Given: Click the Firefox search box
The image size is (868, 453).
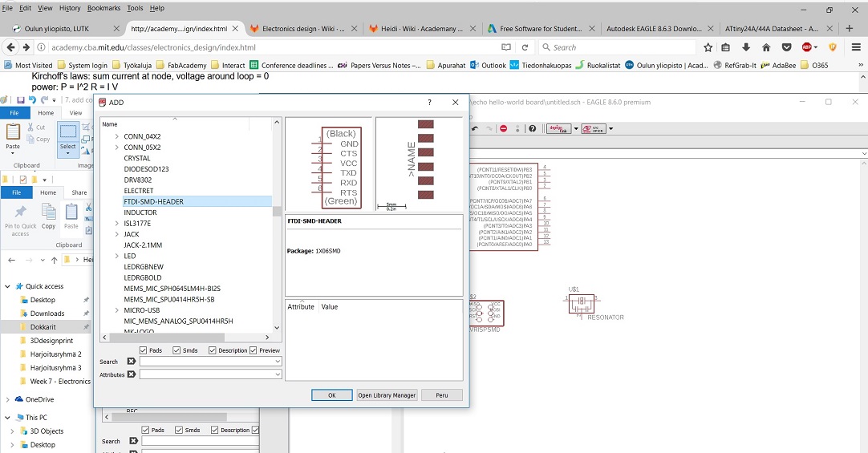Looking at the screenshot, I should tap(617, 47).
